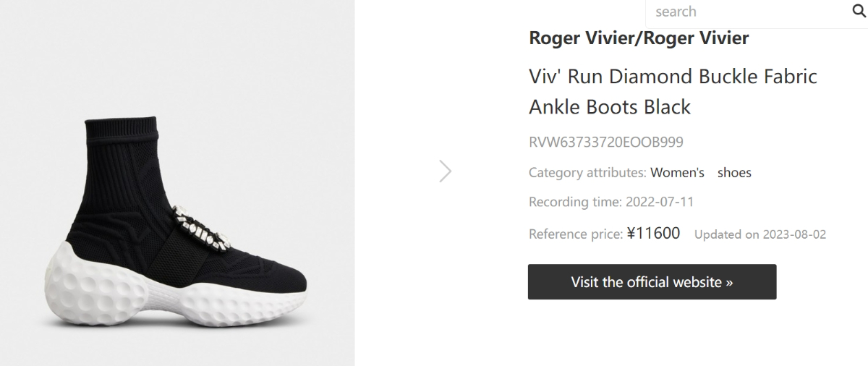Click the Ankle Boots Black title line
The image size is (868, 366).
tap(610, 107)
